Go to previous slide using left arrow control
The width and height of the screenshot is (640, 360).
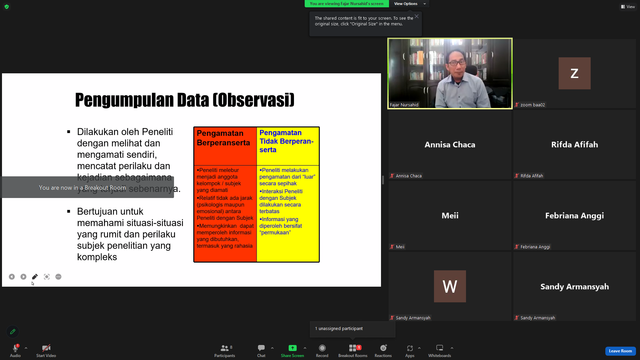[x=12, y=277]
